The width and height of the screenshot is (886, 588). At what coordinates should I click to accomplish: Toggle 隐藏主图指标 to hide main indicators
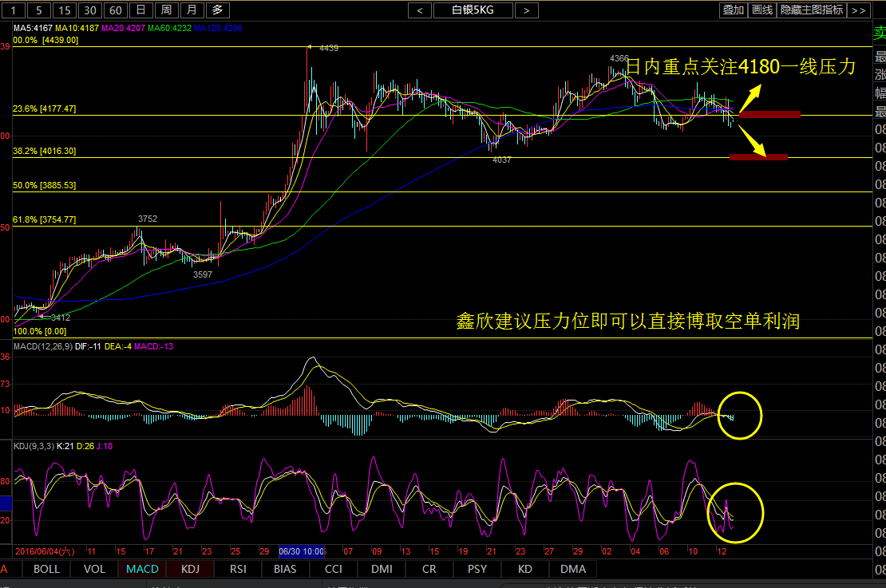pyautogui.click(x=812, y=10)
